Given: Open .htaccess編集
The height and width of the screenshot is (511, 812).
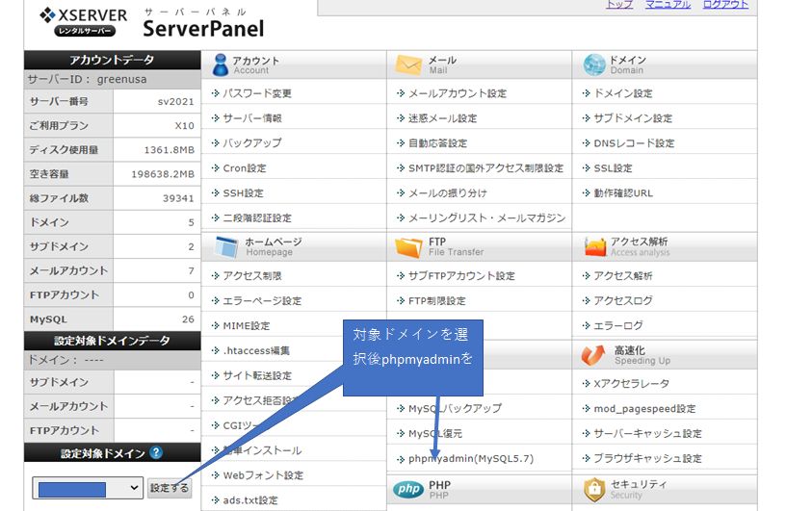Looking at the screenshot, I should pos(256,350).
